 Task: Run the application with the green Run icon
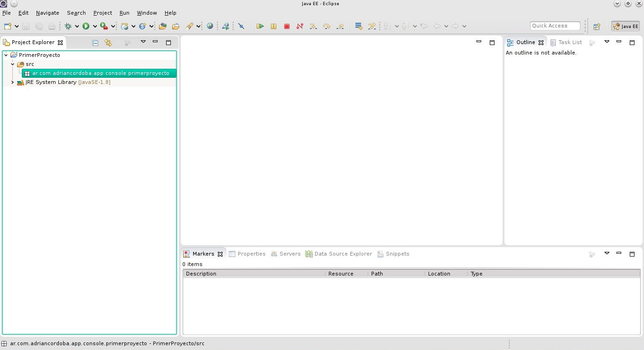[x=87, y=26]
